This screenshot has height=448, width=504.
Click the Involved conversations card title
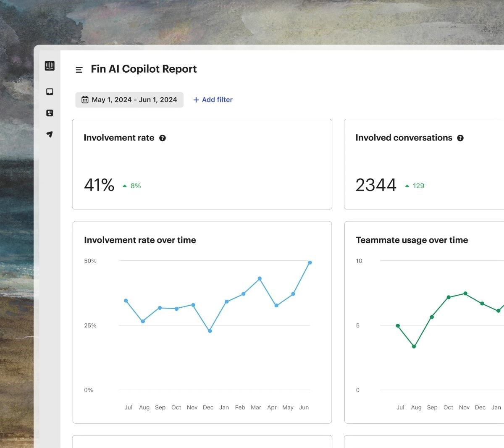404,138
